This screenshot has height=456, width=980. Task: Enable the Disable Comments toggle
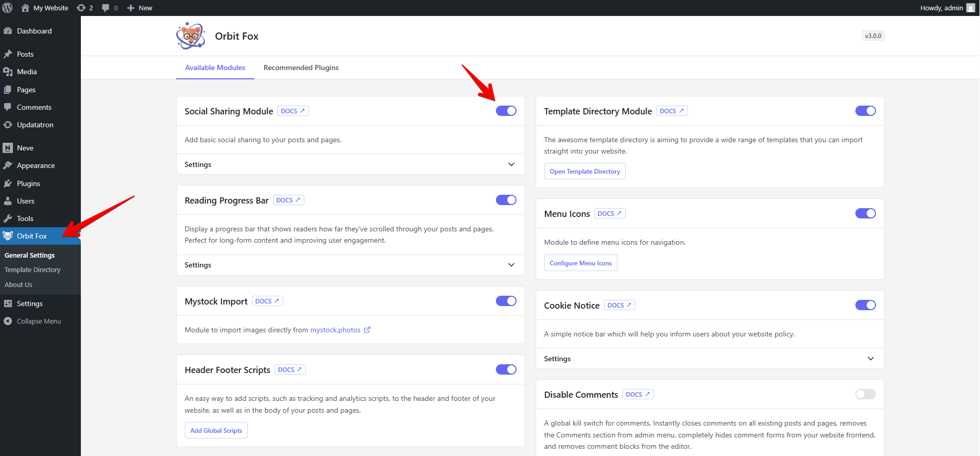[865, 394]
